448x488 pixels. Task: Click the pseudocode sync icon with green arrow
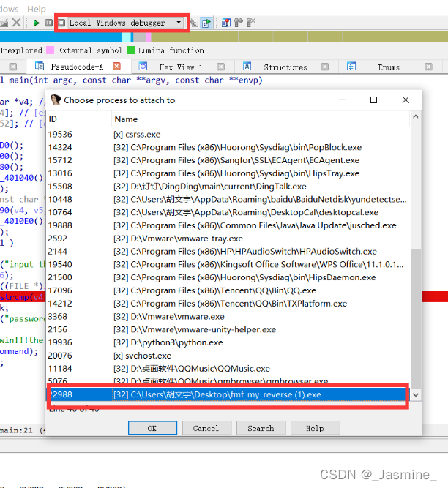tap(206, 23)
